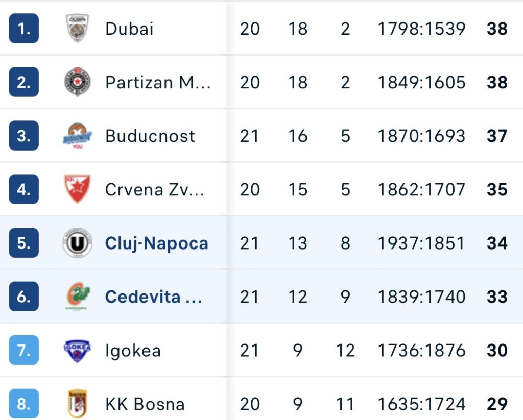Click the Igokea team logo
Viewport: 523px width, 420px height.
(78, 351)
